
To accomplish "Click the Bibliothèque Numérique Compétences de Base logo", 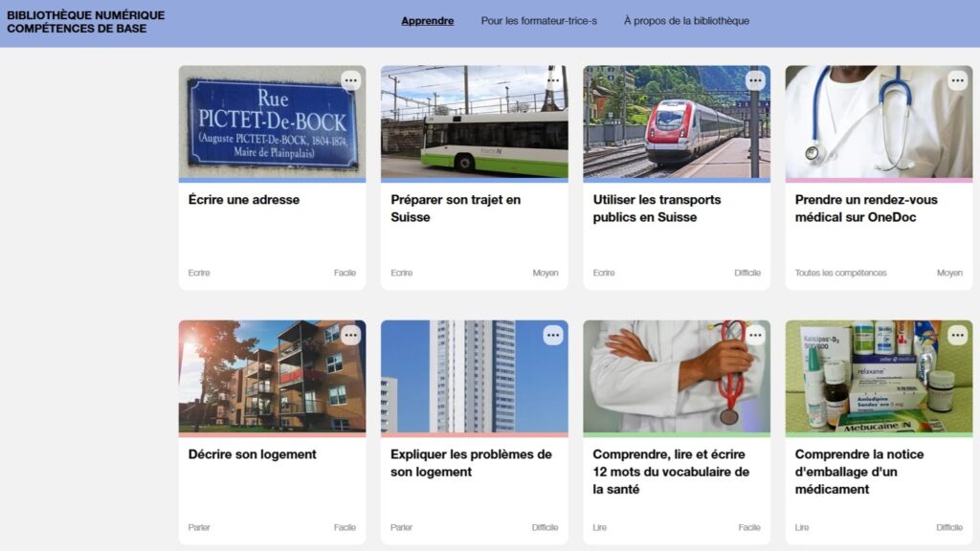I will coord(85,22).
